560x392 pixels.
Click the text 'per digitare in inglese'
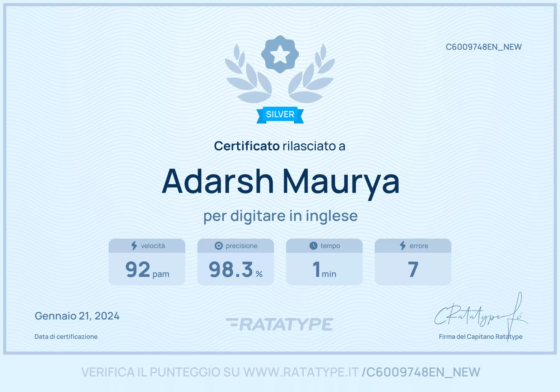pos(280,216)
